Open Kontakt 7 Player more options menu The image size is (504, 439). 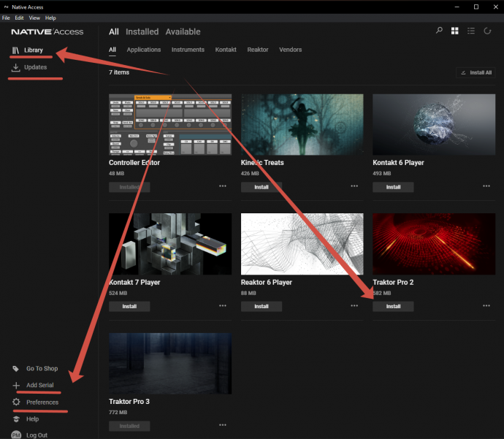click(223, 305)
